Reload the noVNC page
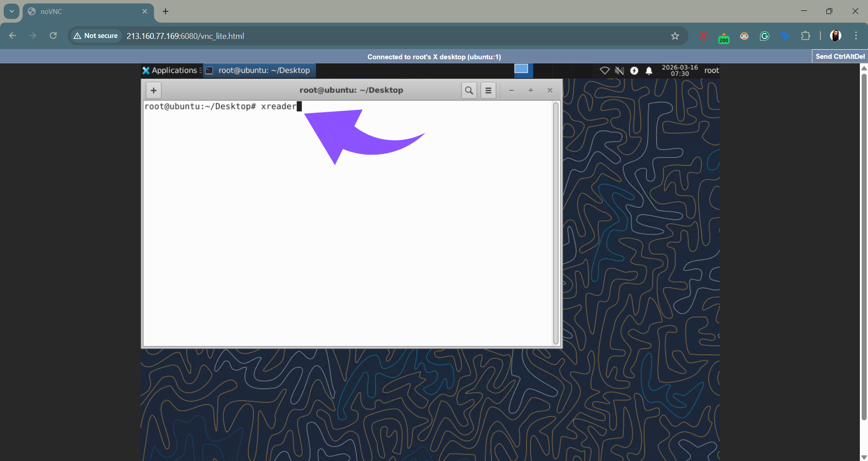The width and height of the screenshot is (868, 461). point(53,36)
